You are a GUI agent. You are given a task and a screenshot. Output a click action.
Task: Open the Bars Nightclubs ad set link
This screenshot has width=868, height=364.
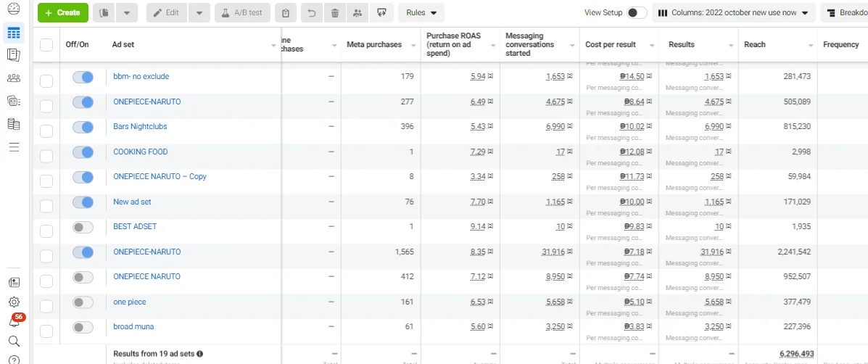[140, 127]
